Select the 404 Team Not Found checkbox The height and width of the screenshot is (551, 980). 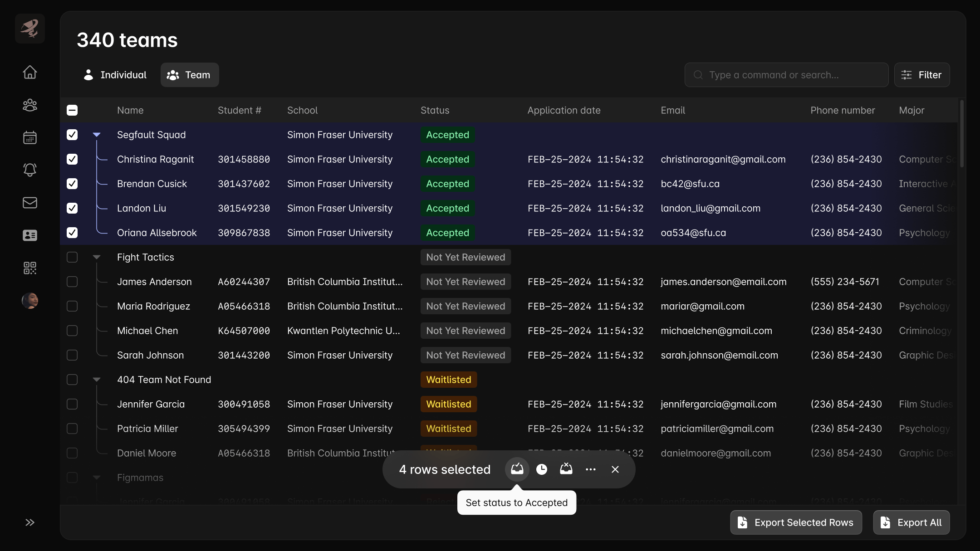click(72, 380)
